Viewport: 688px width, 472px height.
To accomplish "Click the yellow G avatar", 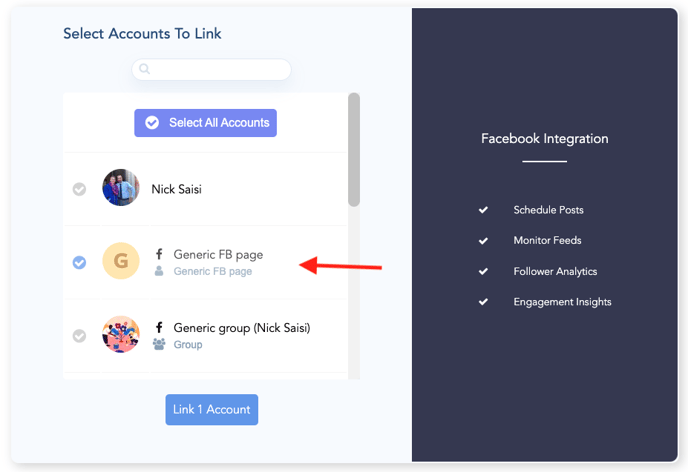I will point(121,261).
